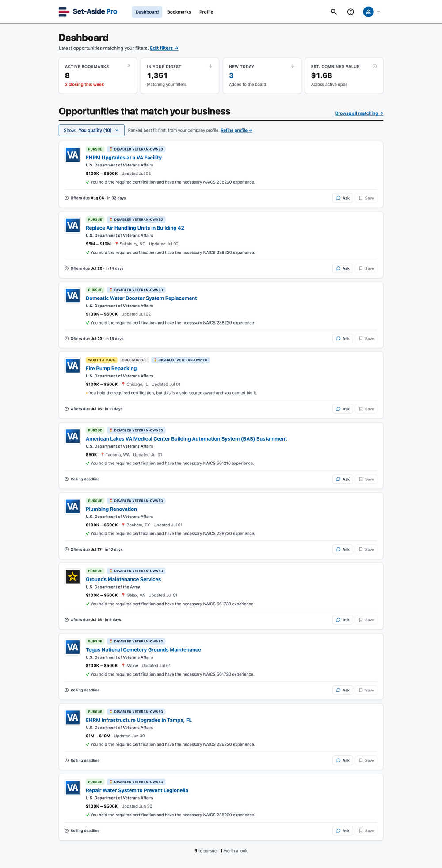Viewport: 442px width, 868px height.
Task: Click the Set-Aside Pro logo
Action: click(x=88, y=12)
